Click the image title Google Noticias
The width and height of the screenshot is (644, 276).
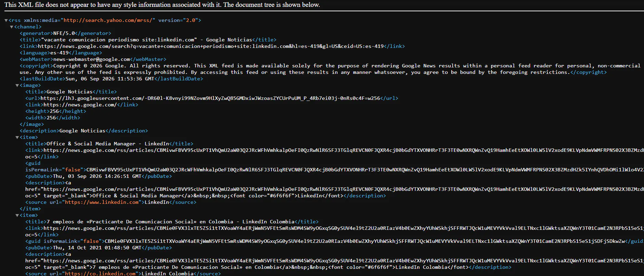71,92
